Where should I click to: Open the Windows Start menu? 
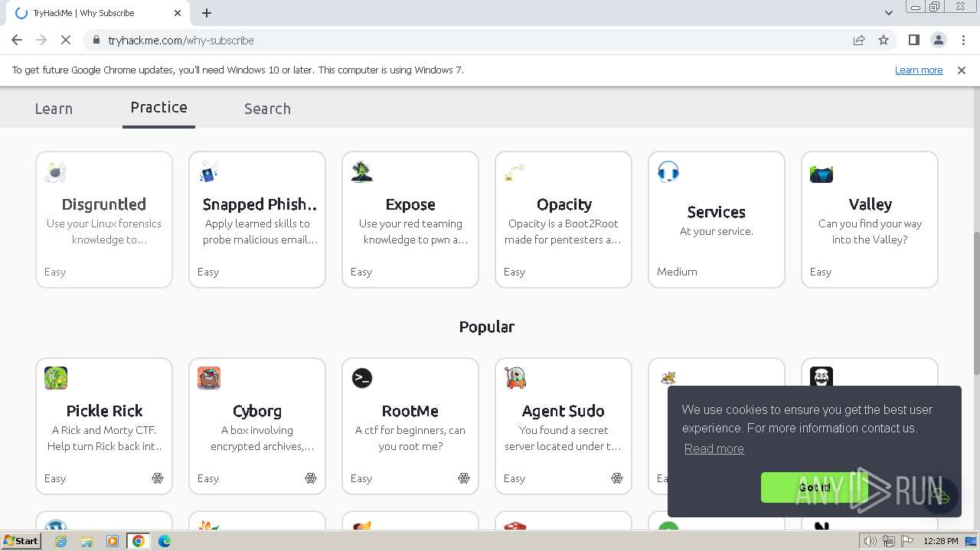pyautogui.click(x=21, y=541)
